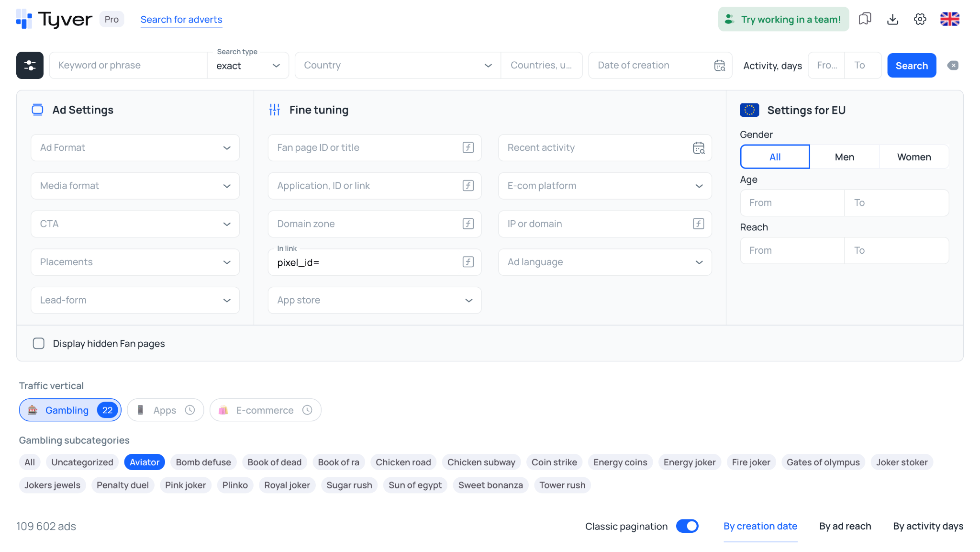This screenshot has width=980, height=552.
Task: Select All gender option
Action: 775,157
